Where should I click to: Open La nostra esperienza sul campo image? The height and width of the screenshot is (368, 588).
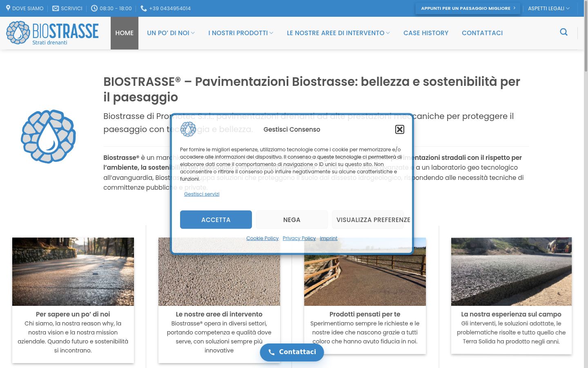[511, 272]
